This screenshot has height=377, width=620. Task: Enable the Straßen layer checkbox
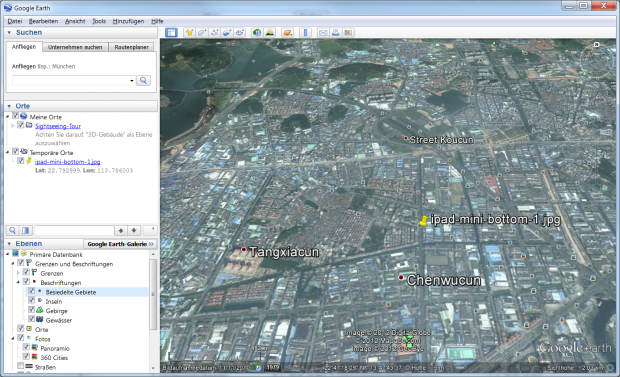click(x=21, y=366)
